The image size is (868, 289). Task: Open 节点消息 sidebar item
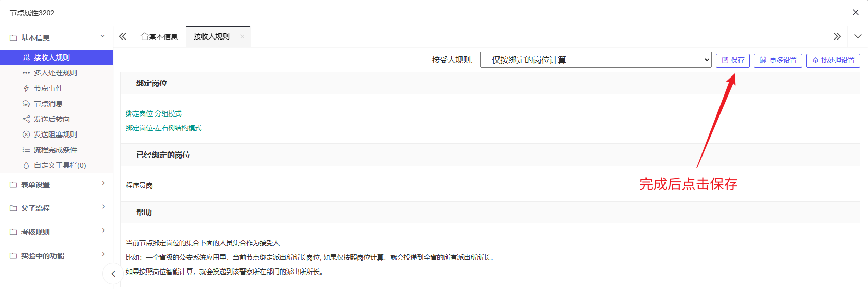point(56,104)
